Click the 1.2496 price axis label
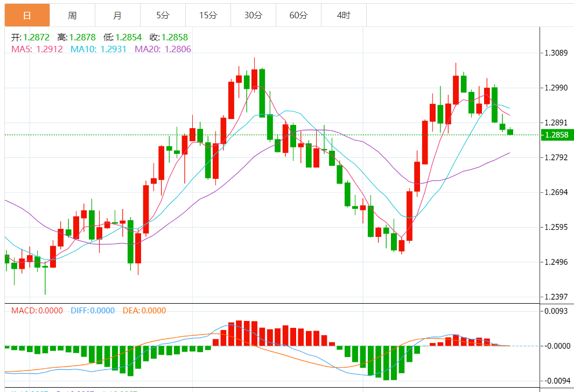574x392 pixels. [x=556, y=262]
